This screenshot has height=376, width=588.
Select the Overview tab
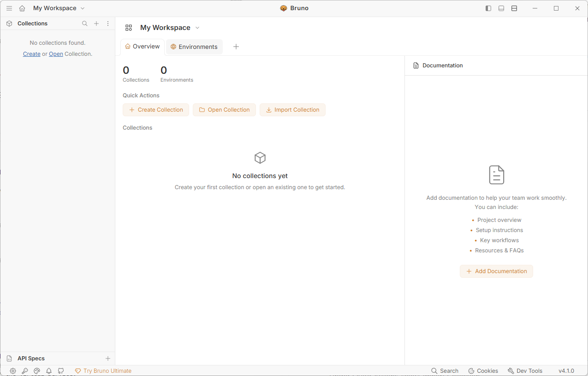coord(143,47)
